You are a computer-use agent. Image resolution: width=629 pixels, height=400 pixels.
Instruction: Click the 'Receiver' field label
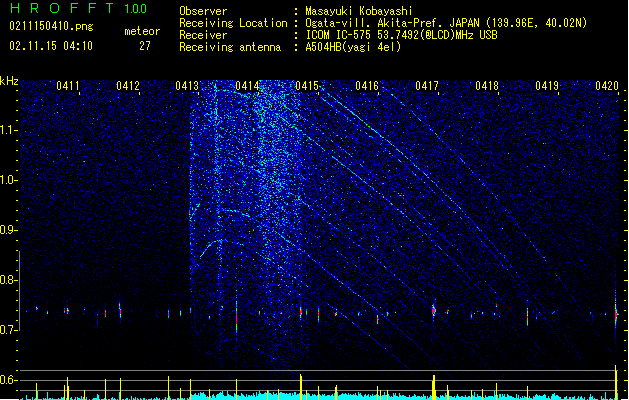coord(203,35)
